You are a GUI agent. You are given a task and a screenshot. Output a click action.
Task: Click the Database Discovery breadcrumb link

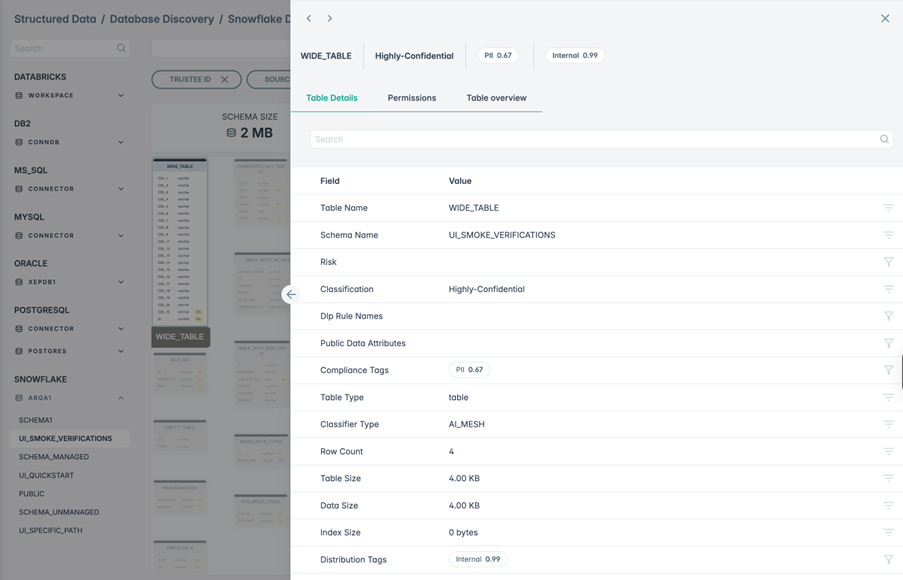coord(162,19)
